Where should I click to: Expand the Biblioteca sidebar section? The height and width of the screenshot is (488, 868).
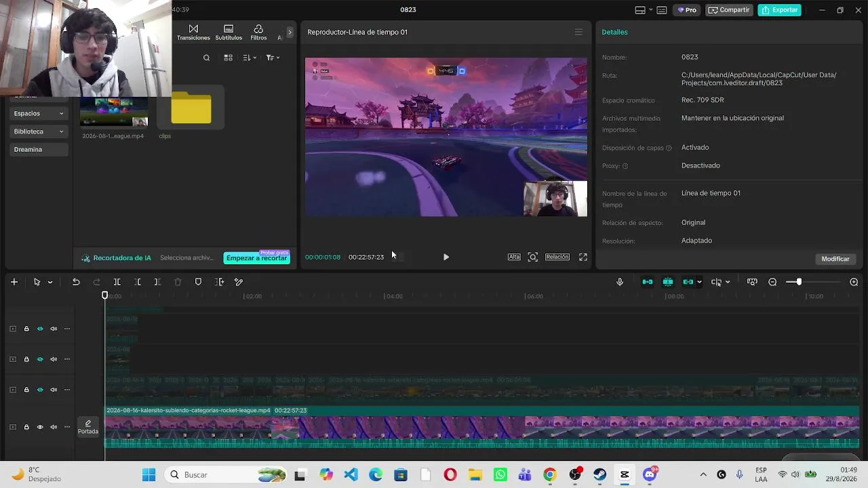(x=39, y=131)
